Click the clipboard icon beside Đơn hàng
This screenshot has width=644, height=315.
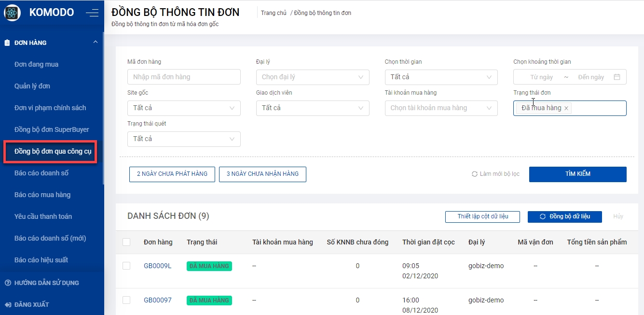point(7,43)
